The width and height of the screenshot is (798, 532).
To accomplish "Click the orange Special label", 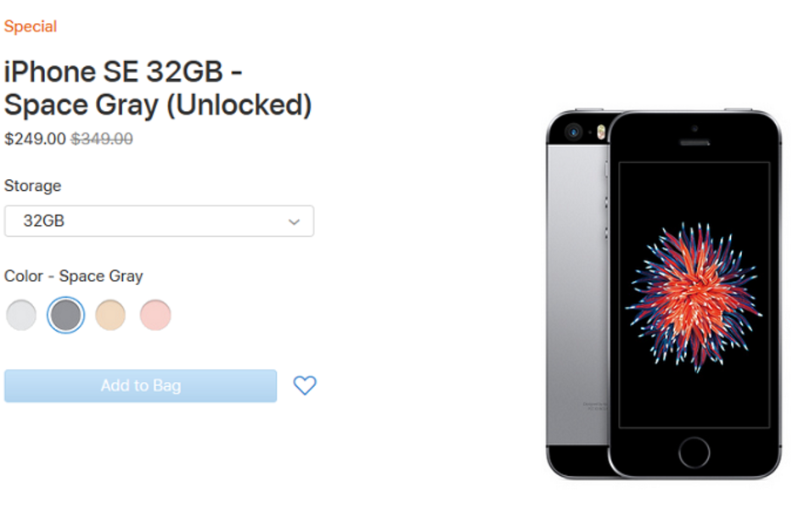I will click(x=31, y=26).
